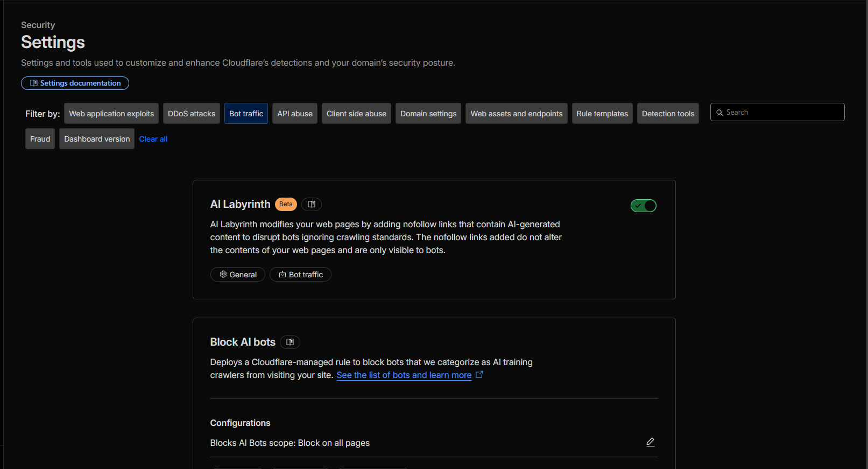Click the AI Labyrinth heading
868x469 pixels.
point(240,204)
